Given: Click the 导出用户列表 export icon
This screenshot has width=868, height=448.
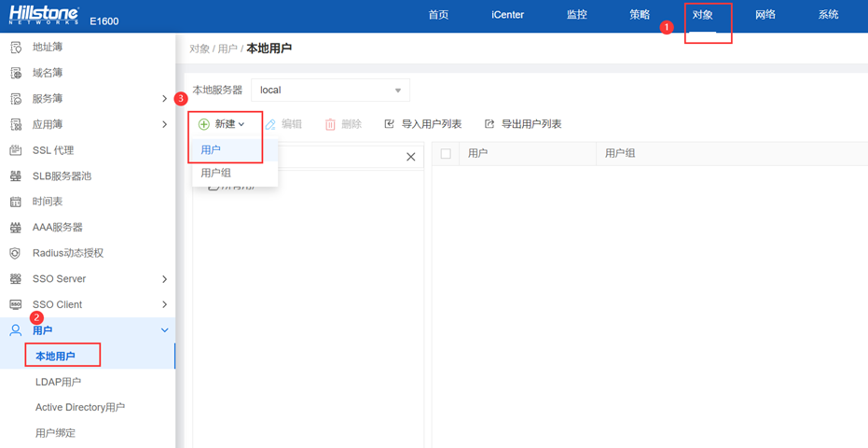Looking at the screenshot, I should (x=489, y=124).
